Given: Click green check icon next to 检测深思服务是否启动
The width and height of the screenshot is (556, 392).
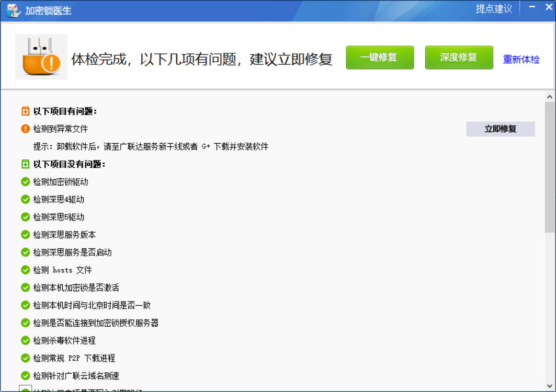Looking at the screenshot, I should 25,252.
